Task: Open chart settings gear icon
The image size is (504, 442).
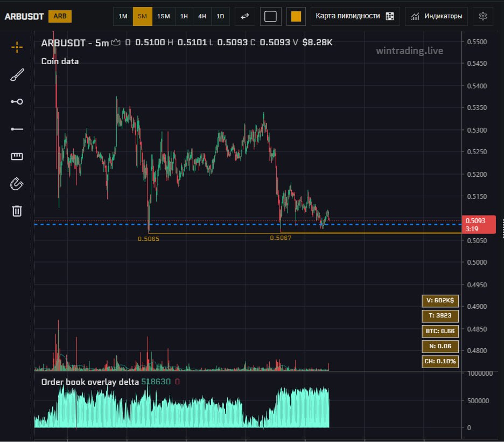Action: point(482,16)
